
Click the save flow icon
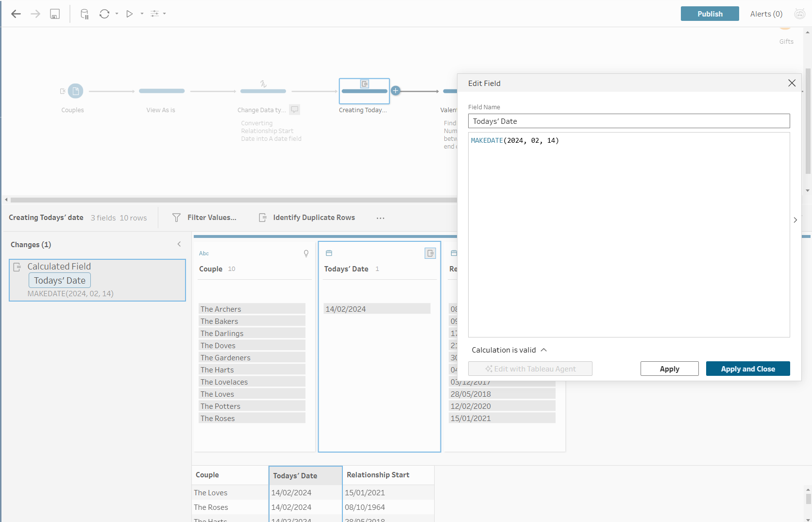pos(55,14)
